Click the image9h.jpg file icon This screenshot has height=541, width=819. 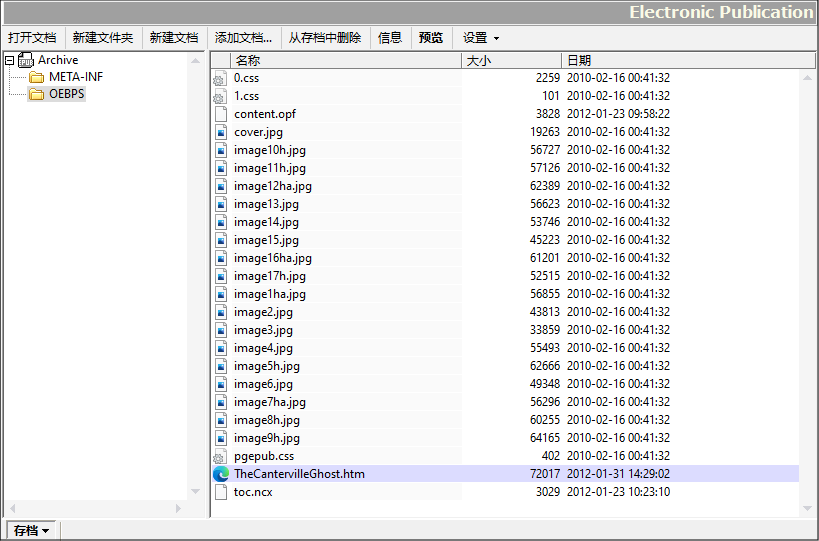click(220, 438)
